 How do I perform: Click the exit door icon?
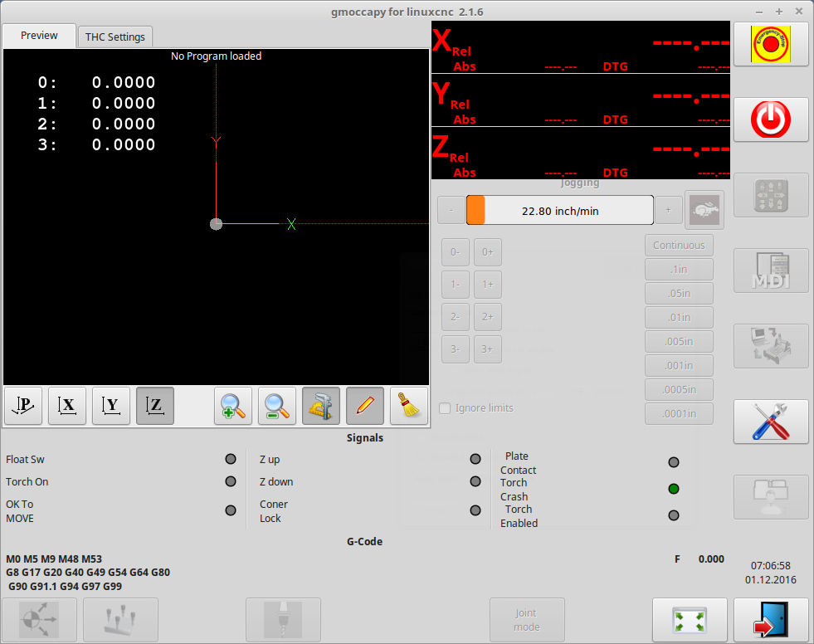point(771,620)
